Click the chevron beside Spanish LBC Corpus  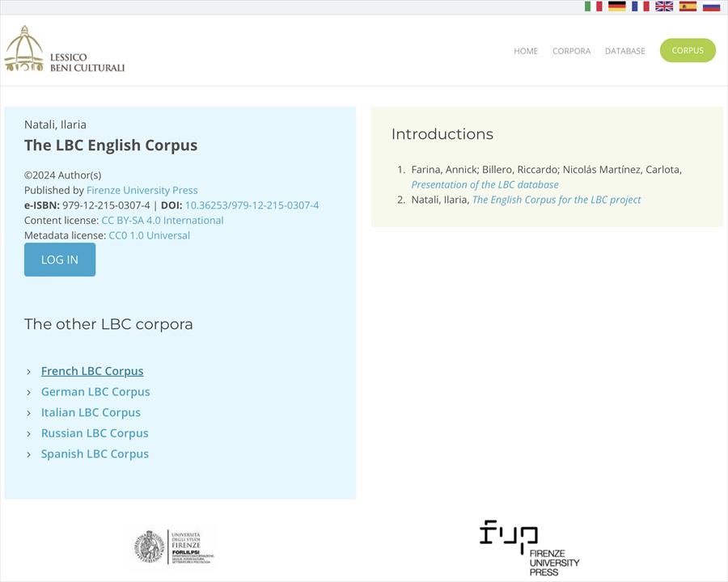click(29, 454)
